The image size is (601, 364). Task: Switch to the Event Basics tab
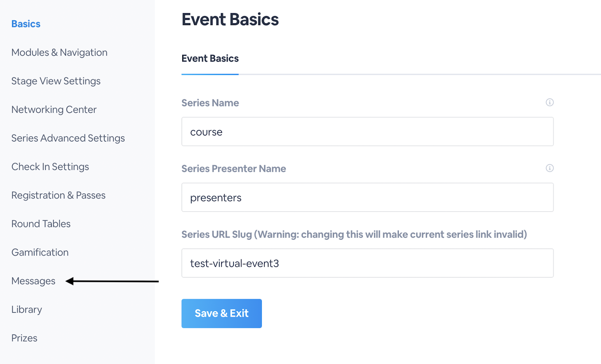click(210, 59)
